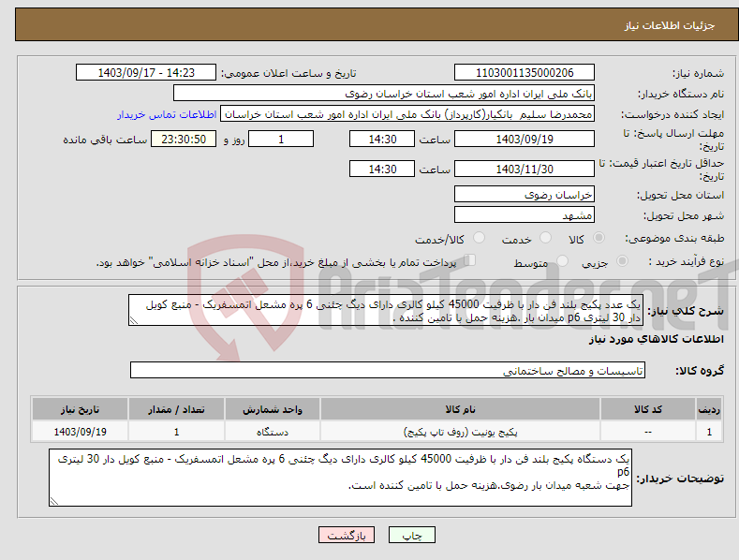Click the واحد شمارش column header
Viewport: 739px width, 560px height.
(273, 409)
